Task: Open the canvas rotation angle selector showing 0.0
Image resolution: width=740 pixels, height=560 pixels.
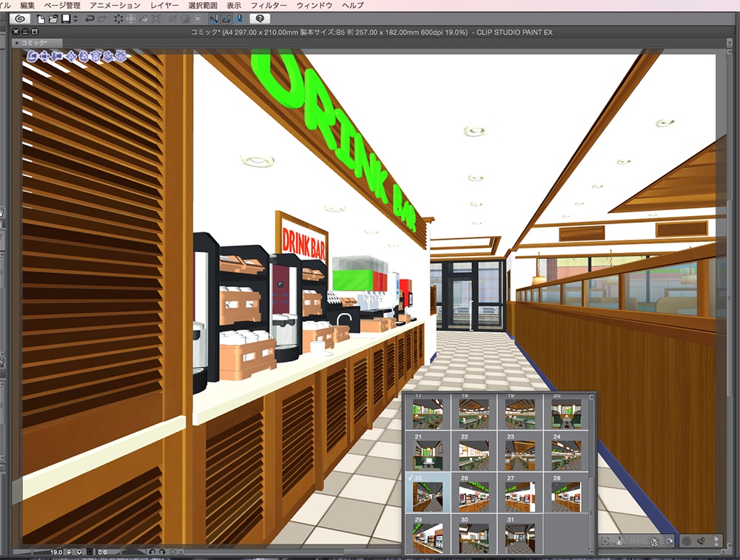Action: click(x=103, y=552)
